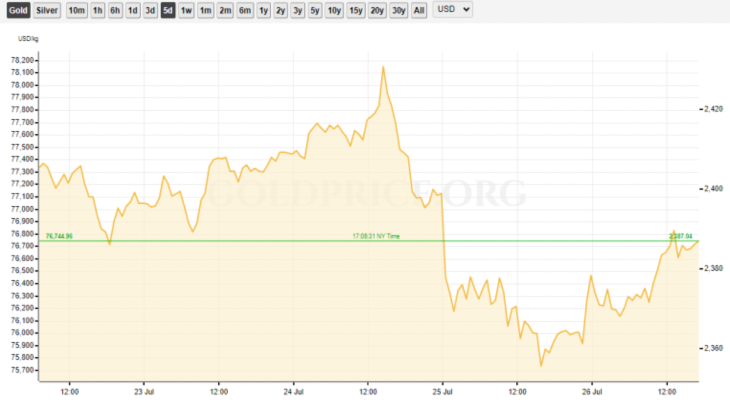The image size is (730, 405).
Task: Open the USD currency dropdown
Action: click(453, 9)
